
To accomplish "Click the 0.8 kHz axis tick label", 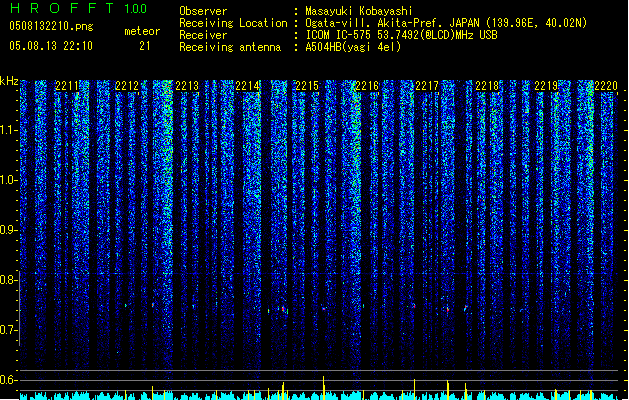I will [9, 280].
